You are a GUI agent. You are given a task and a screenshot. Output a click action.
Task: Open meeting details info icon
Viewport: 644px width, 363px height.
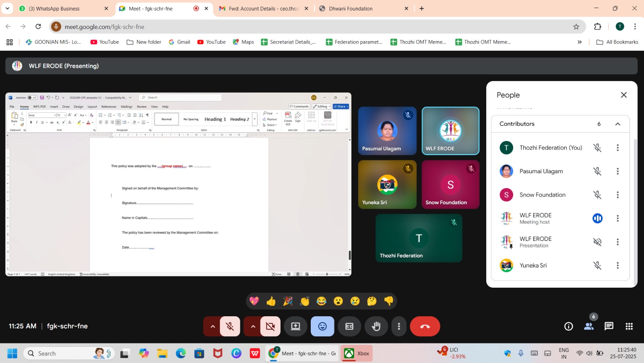568,326
